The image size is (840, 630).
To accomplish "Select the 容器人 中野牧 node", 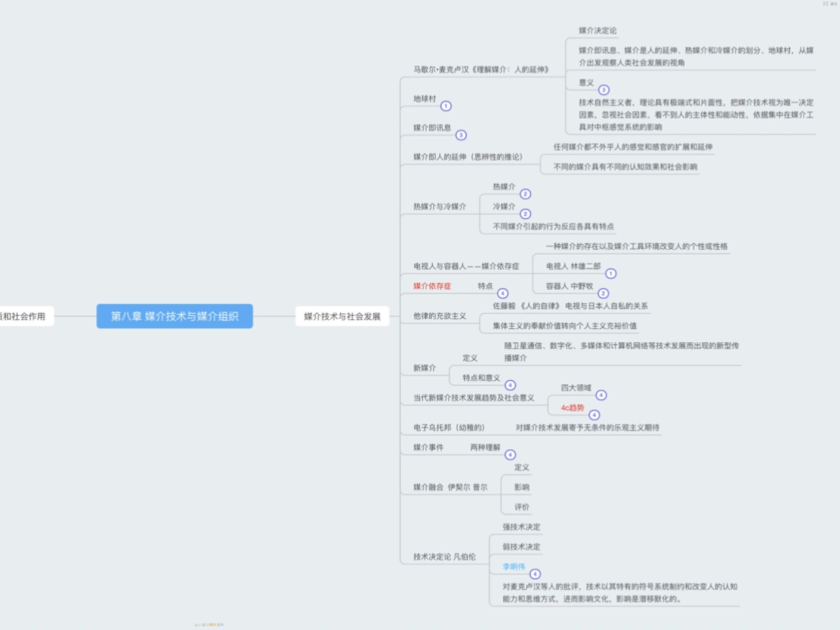I will (x=569, y=286).
